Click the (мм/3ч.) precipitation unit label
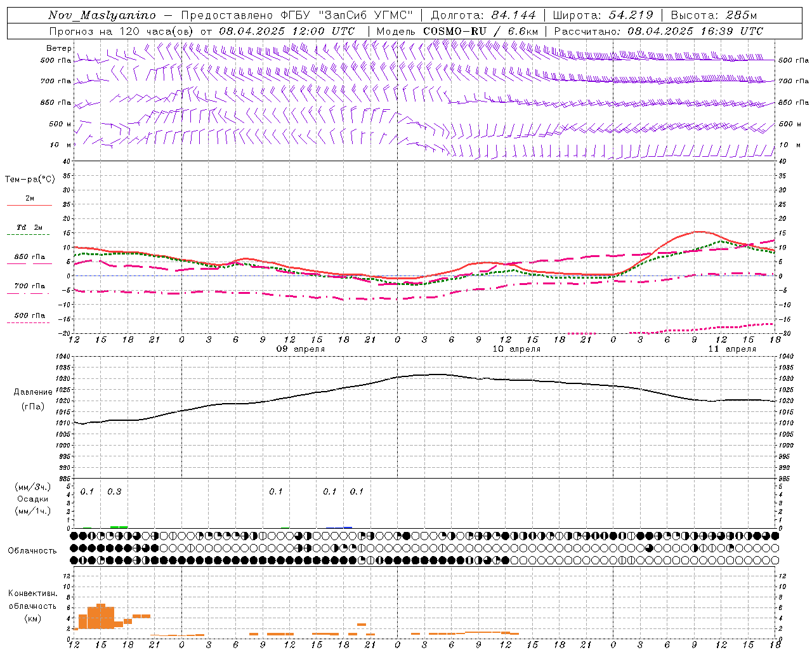812x650 pixels. 32,487
